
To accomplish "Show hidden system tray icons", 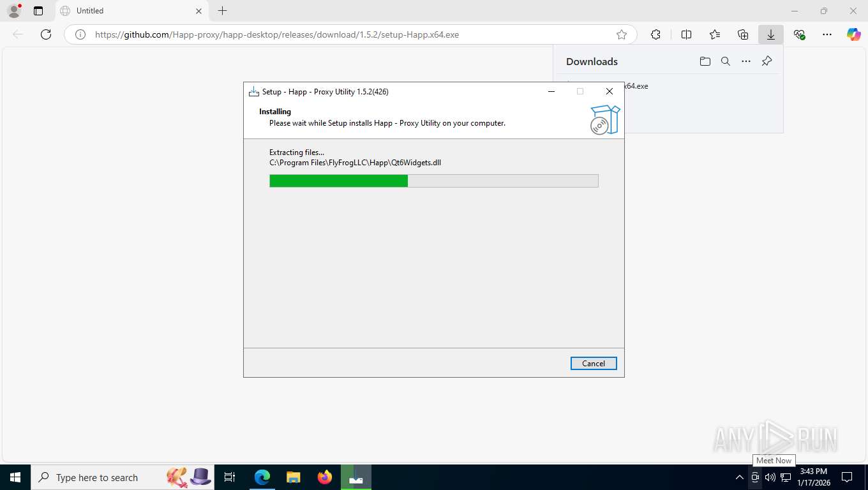I will point(739,477).
